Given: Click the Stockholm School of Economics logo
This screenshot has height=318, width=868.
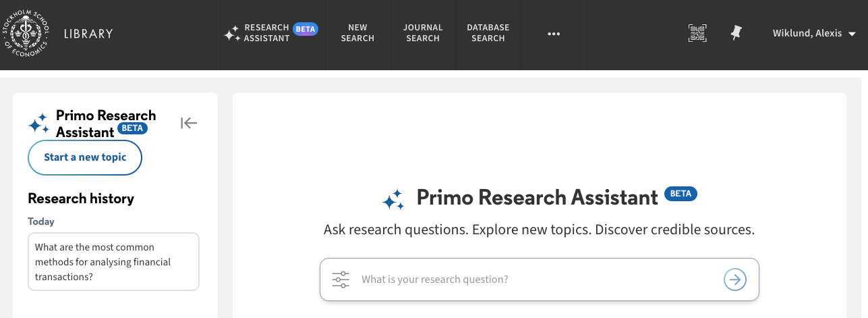Looking at the screenshot, I should pyautogui.click(x=26, y=34).
